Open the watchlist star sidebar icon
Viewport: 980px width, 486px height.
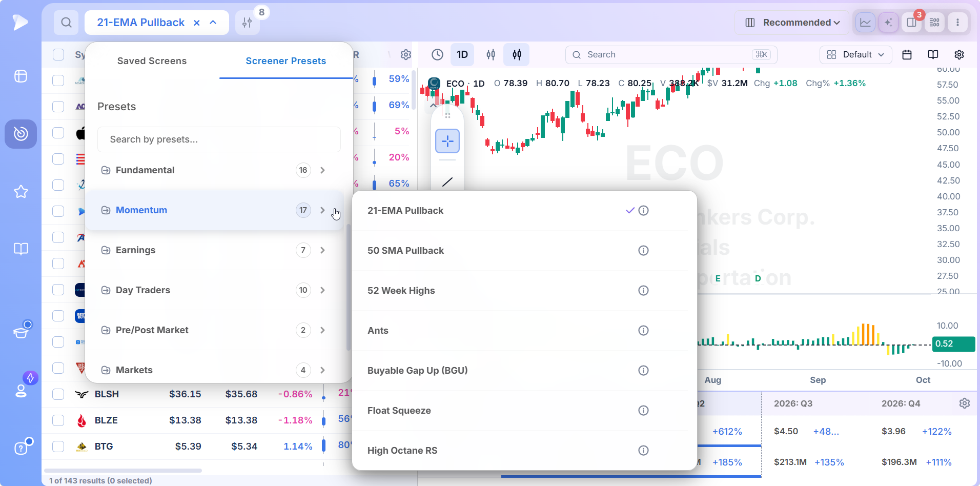click(21, 192)
